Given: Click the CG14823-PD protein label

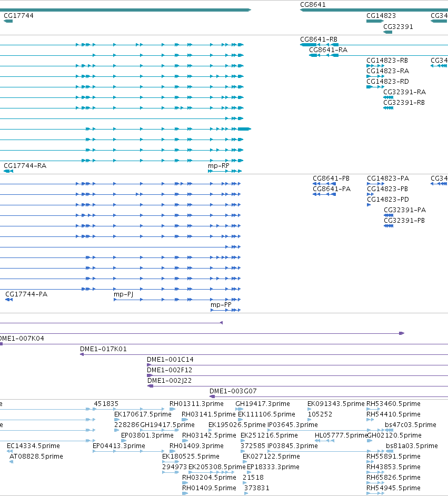Looking at the screenshot, I should coord(388,199).
